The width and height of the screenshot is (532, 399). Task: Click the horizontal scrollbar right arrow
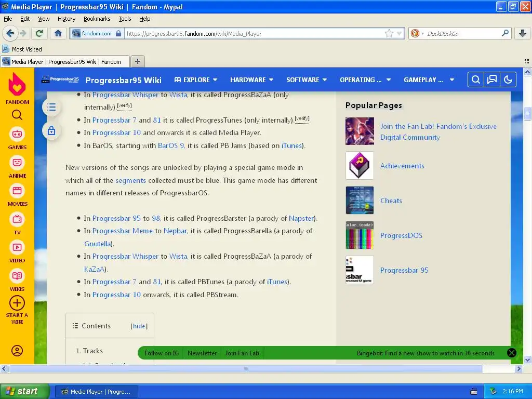coord(518,368)
